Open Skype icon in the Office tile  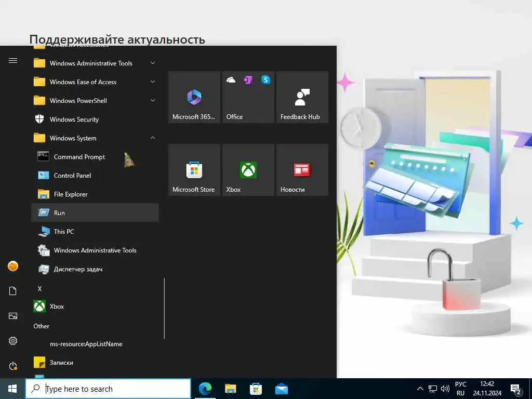[x=265, y=80]
